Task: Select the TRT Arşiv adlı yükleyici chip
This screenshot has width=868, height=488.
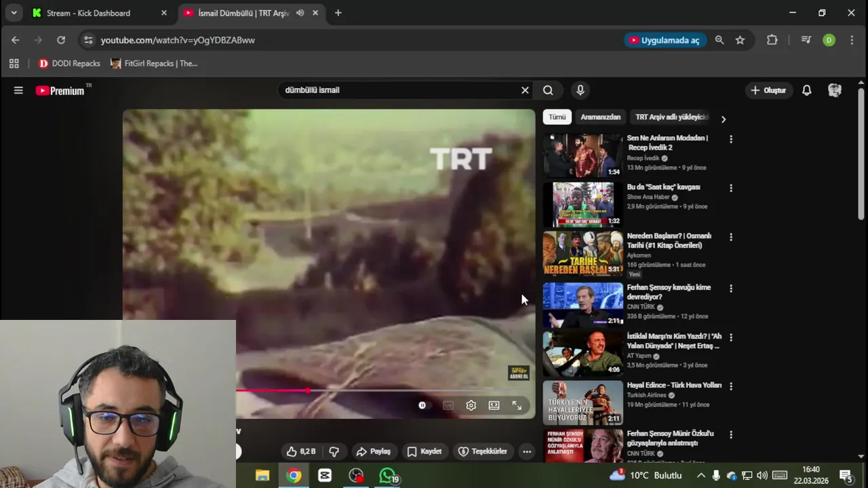Action: point(671,117)
